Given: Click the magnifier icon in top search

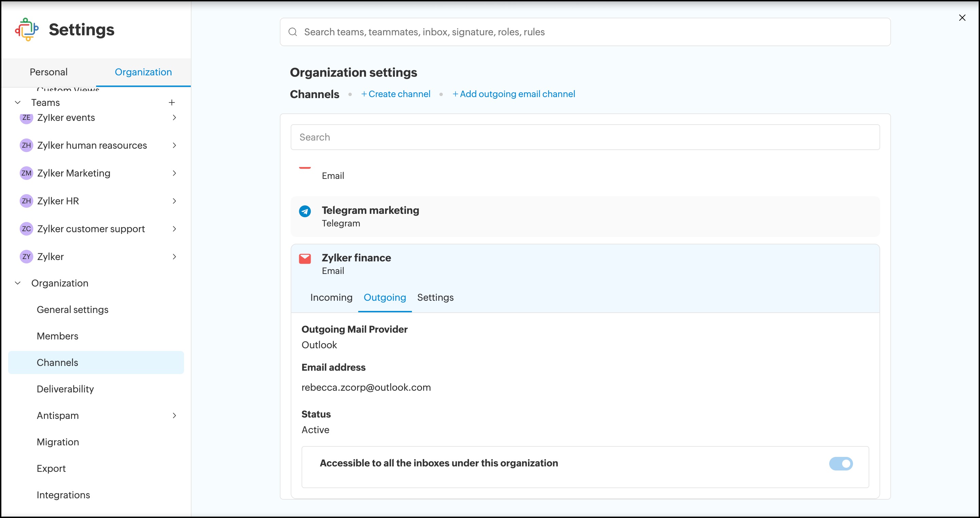Looking at the screenshot, I should click(293, 32).
